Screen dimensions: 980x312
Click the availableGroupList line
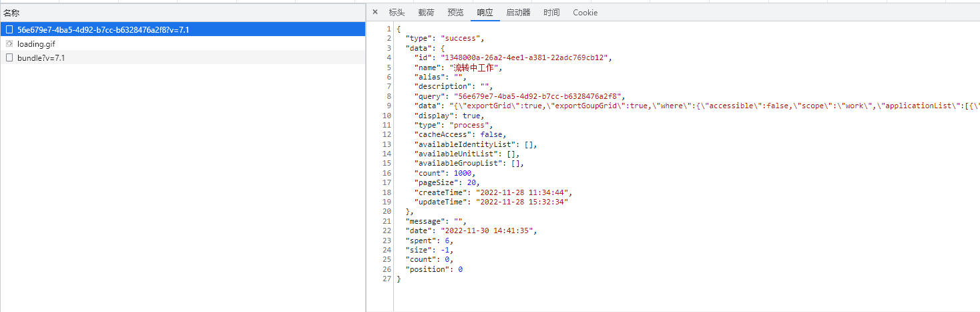469,164
